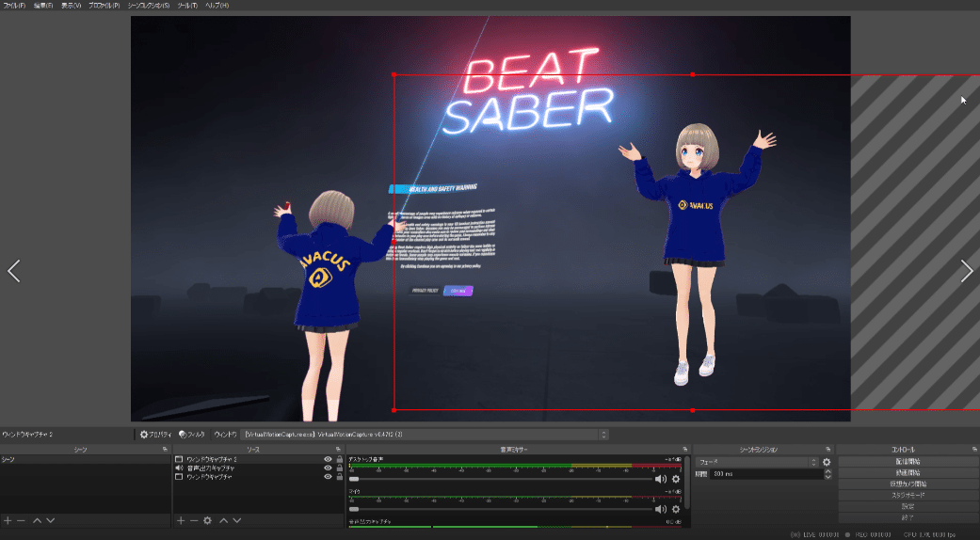Mute デスクトップ音声 with the speaker icon
This screenshot has width=980, height=540.
pyautogui.click(x=660, y=479)
